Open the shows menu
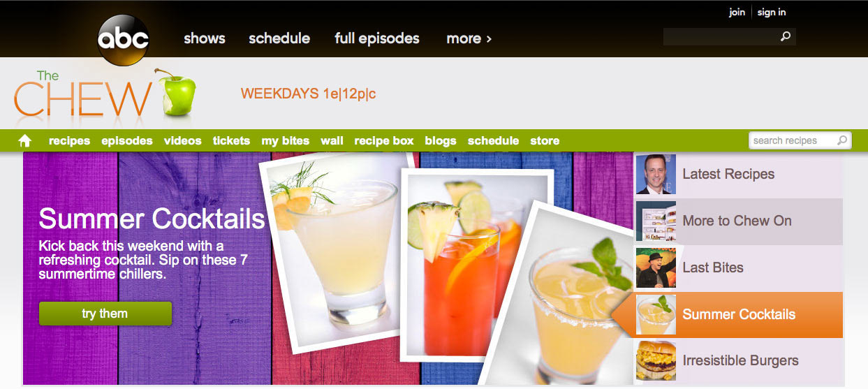The width and height of the screenshot is (868, 389). click(x=205, y=38)
